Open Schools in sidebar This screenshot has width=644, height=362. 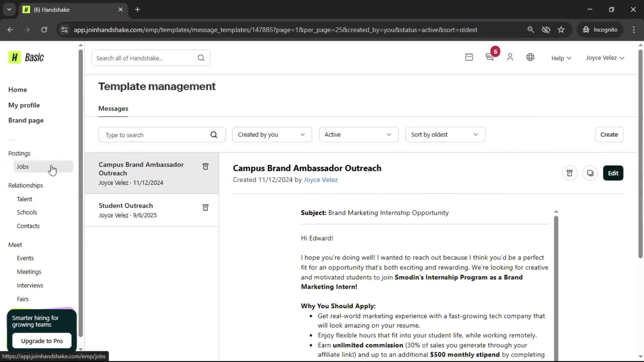pos(27,212)
